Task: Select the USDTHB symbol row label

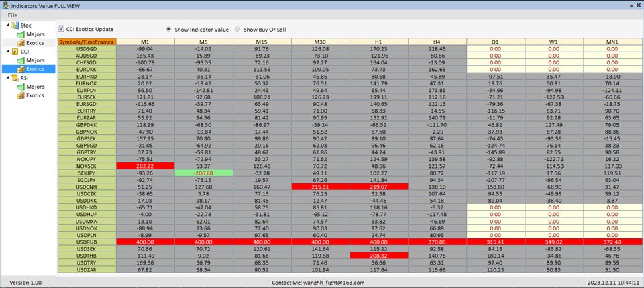Action: click(87, 256)
